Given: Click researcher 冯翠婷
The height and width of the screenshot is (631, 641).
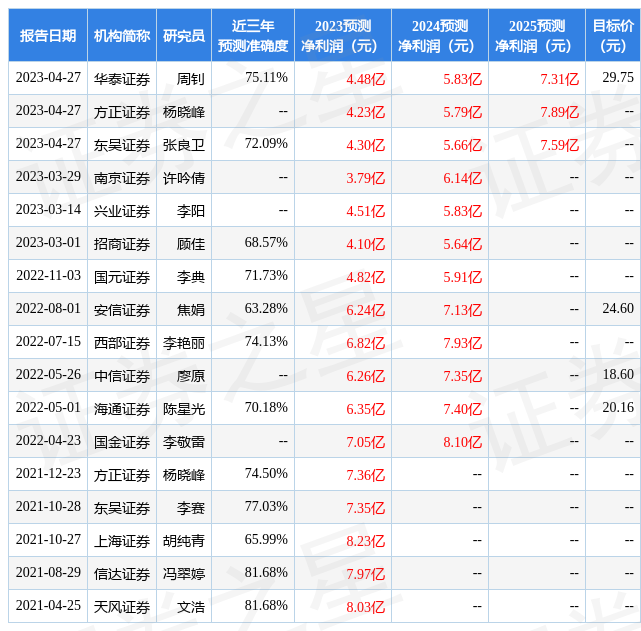Looking at the screenshot, I should point(184,574).
